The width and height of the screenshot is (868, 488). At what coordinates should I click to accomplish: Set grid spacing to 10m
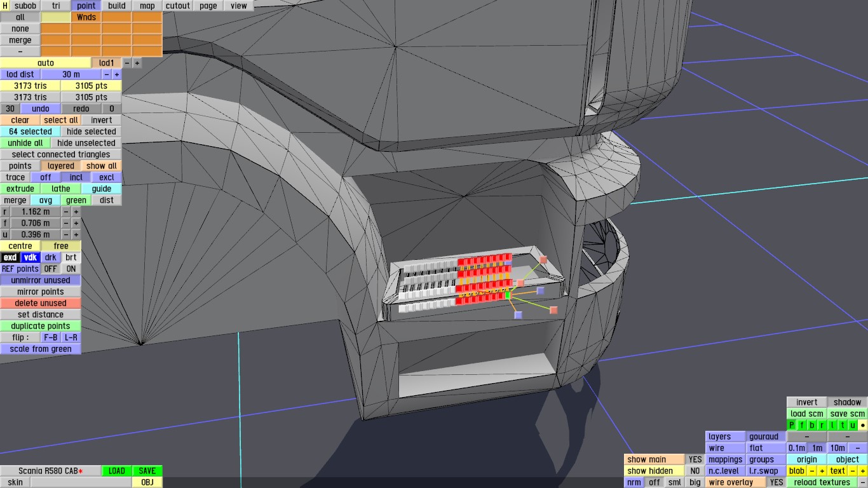[837, 448]
